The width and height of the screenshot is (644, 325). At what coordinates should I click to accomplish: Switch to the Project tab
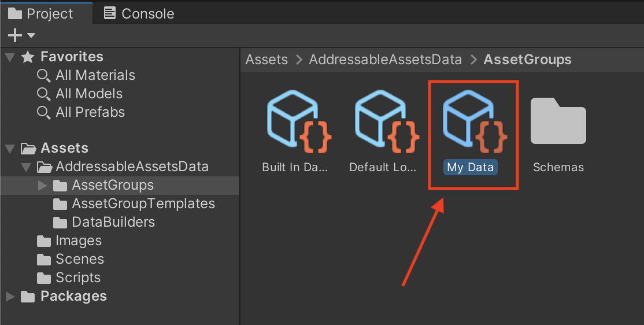[x=46, y=13]
